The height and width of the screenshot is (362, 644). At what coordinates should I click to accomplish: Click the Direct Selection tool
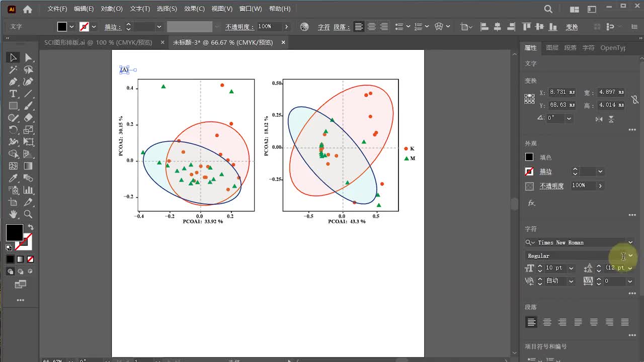pyautogui.click(x=28, y=58)
